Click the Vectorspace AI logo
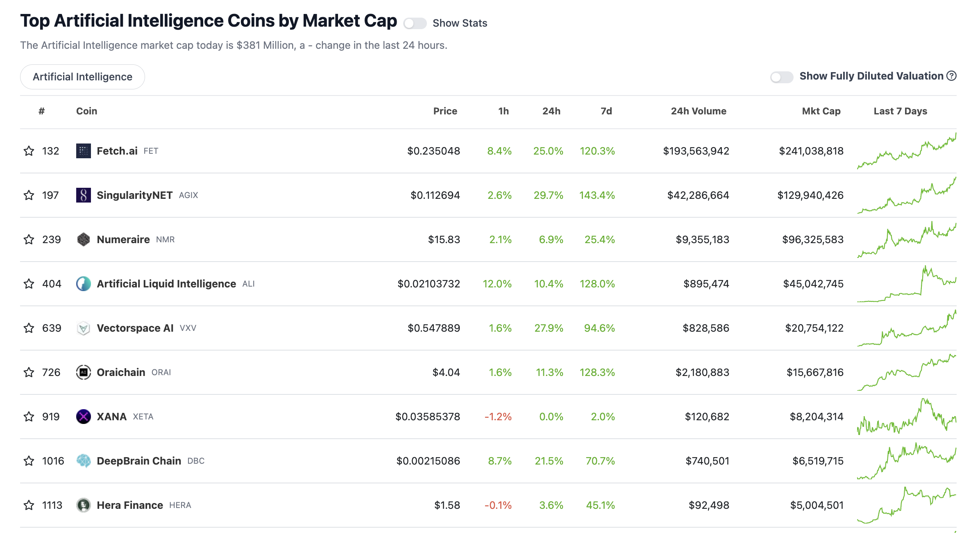This screenshot has height=533, width=980. [x=84, y=328]
